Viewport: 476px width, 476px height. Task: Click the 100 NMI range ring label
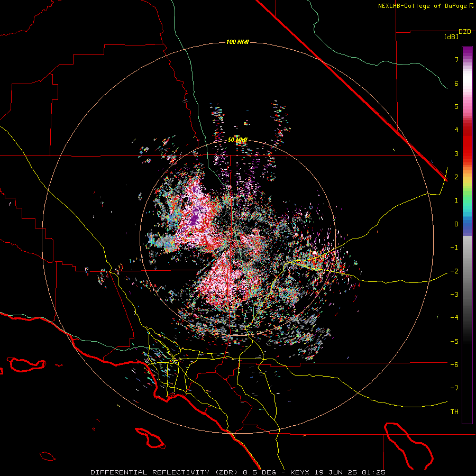pos(237,42)
